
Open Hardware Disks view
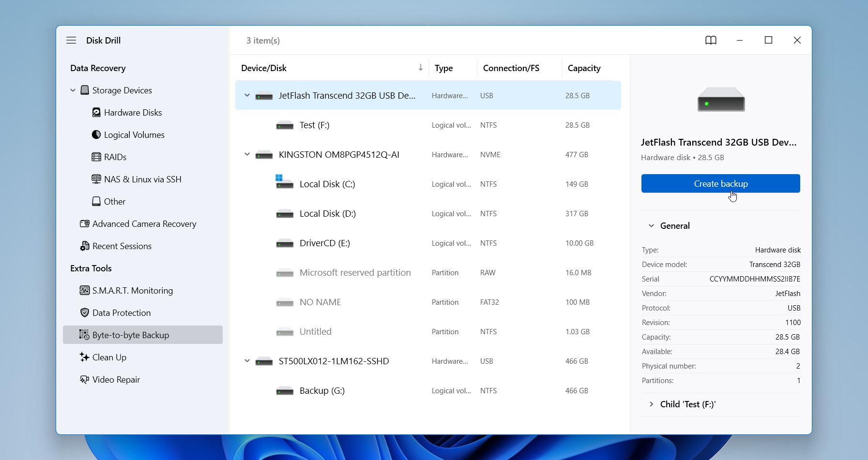133,112
